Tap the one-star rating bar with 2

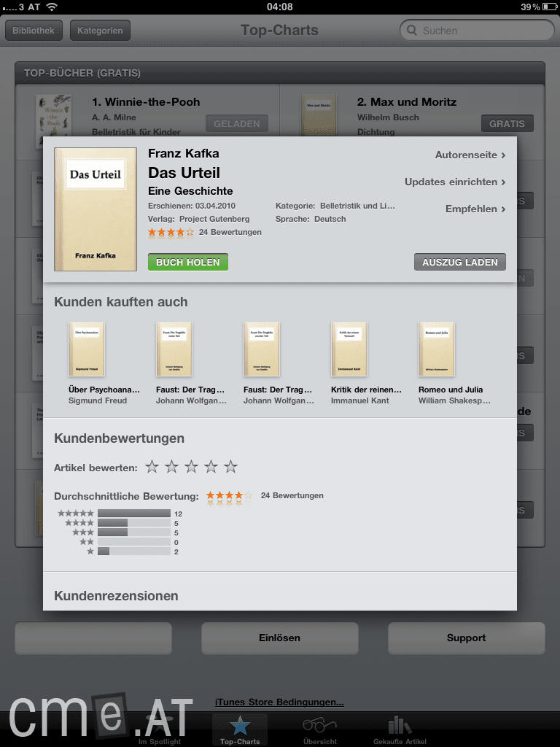point(134,551)
